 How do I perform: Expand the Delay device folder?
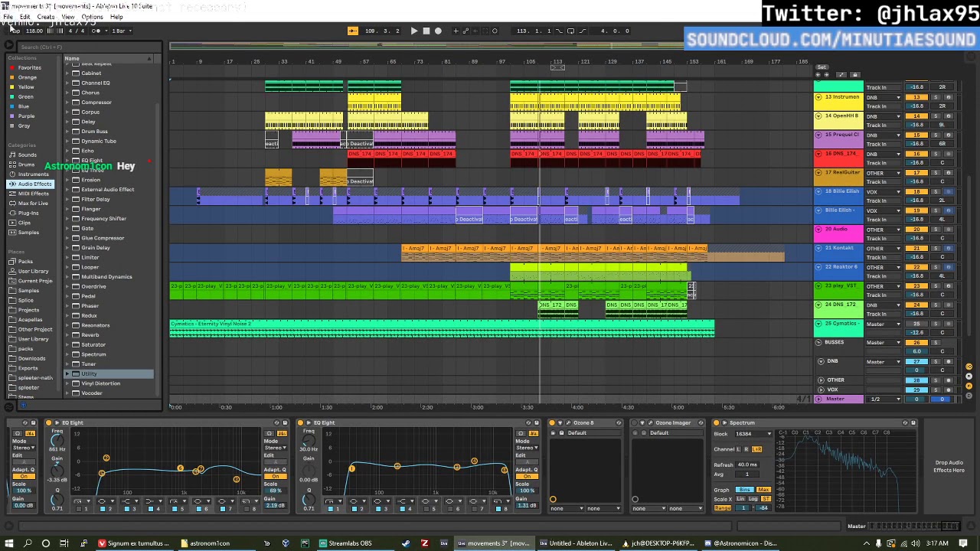click(x=67, y=122)
